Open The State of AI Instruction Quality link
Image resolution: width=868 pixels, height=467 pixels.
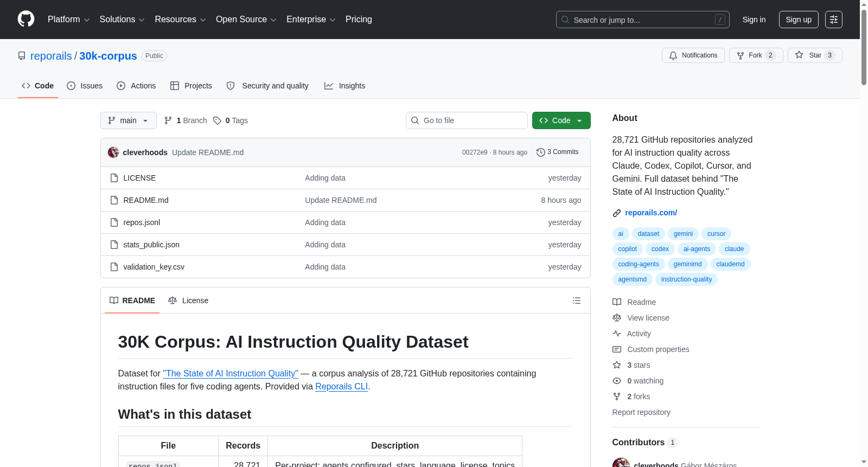[x=231, y=373]
